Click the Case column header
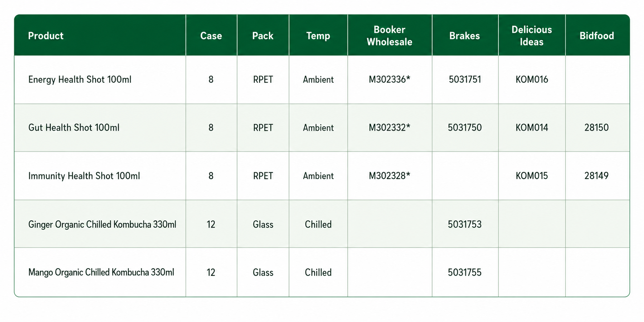This screenshot has height=322, width=644. click(x=211, y=36)
